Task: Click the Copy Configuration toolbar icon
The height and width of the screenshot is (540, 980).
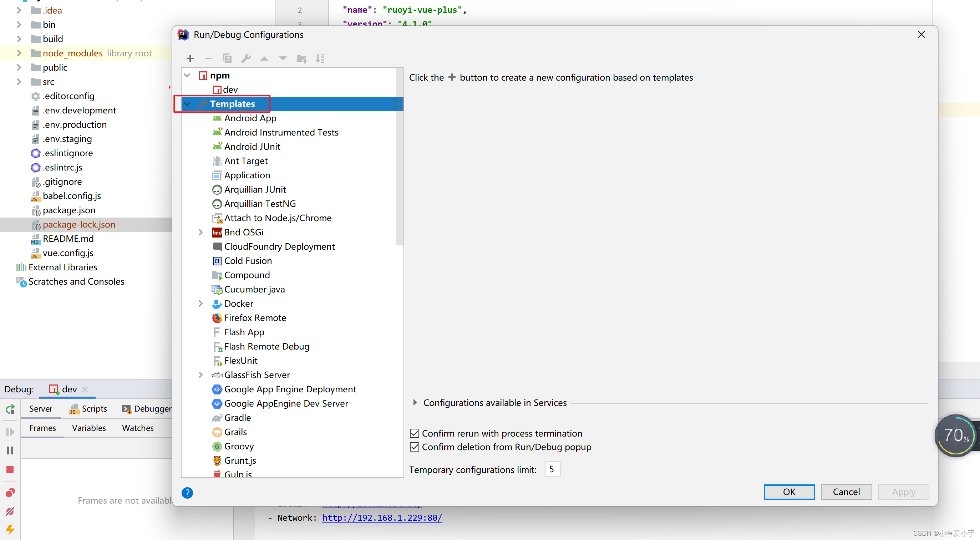Action: point(227,58)
